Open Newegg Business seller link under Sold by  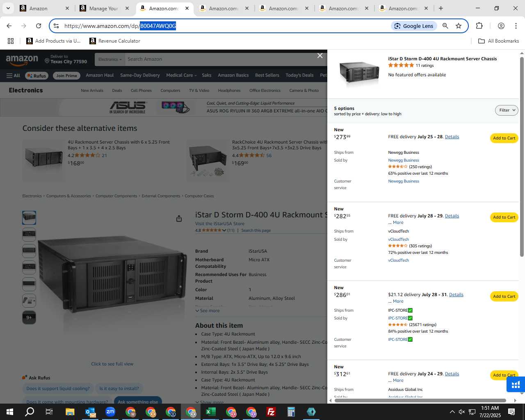point(404,160)
